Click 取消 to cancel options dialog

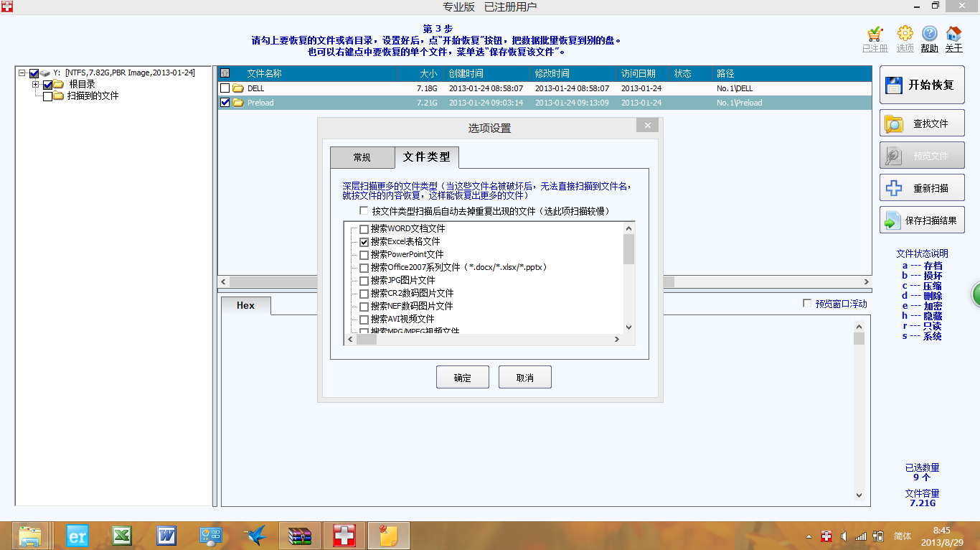coord(524,378)
